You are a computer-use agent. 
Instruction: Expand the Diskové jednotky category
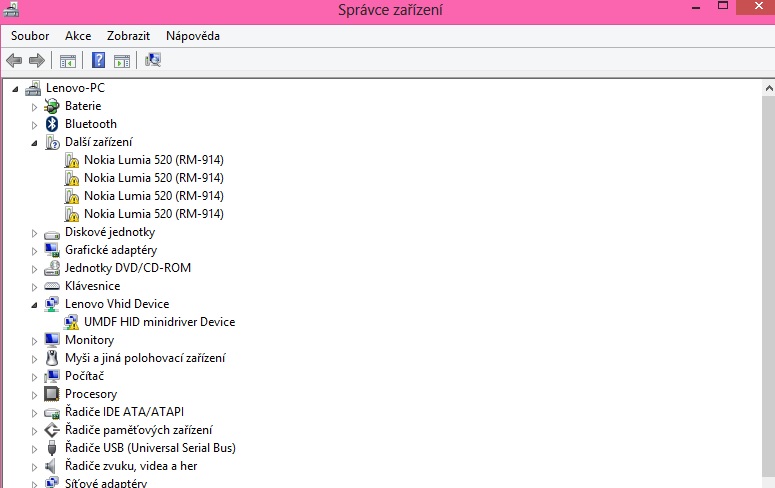[34, 233]
